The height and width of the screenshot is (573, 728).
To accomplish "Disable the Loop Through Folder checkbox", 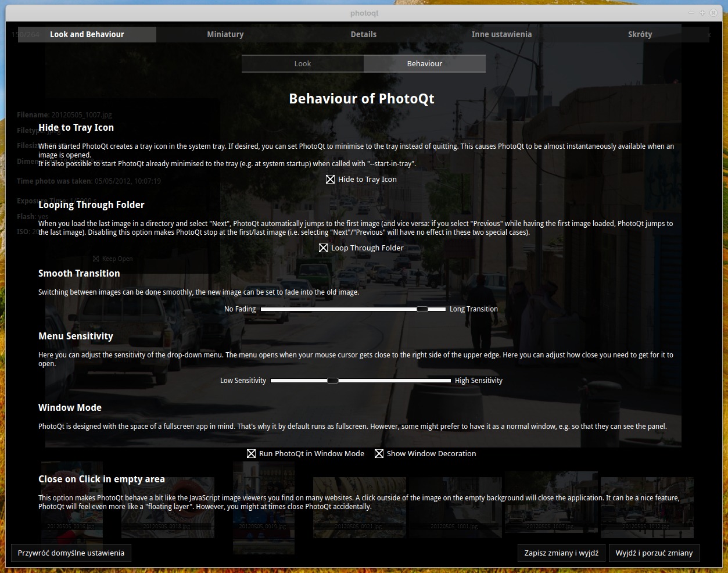I will (x=323, y=248).
